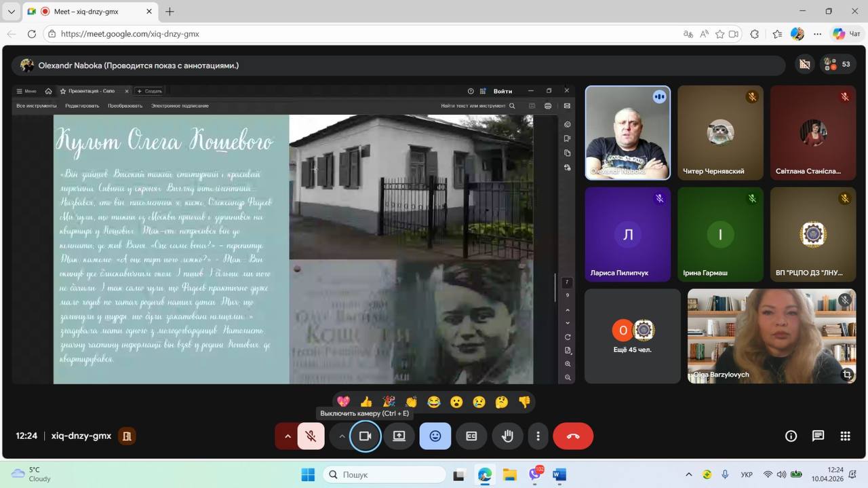The height and width of the screenshot is (488, 868).
Task: Raise your hand in the meeting
Action: [x=507, y=436]
